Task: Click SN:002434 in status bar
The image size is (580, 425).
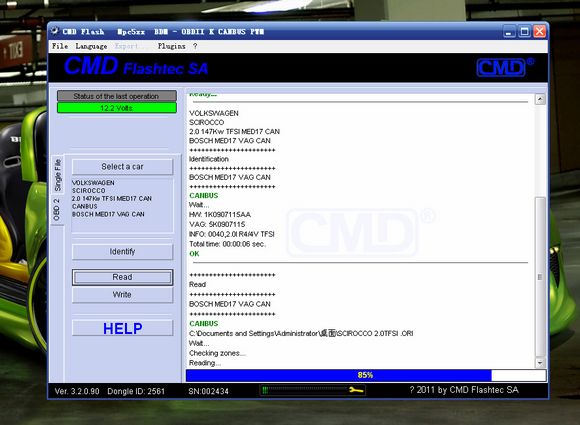Action: click(x=208, y=391)
